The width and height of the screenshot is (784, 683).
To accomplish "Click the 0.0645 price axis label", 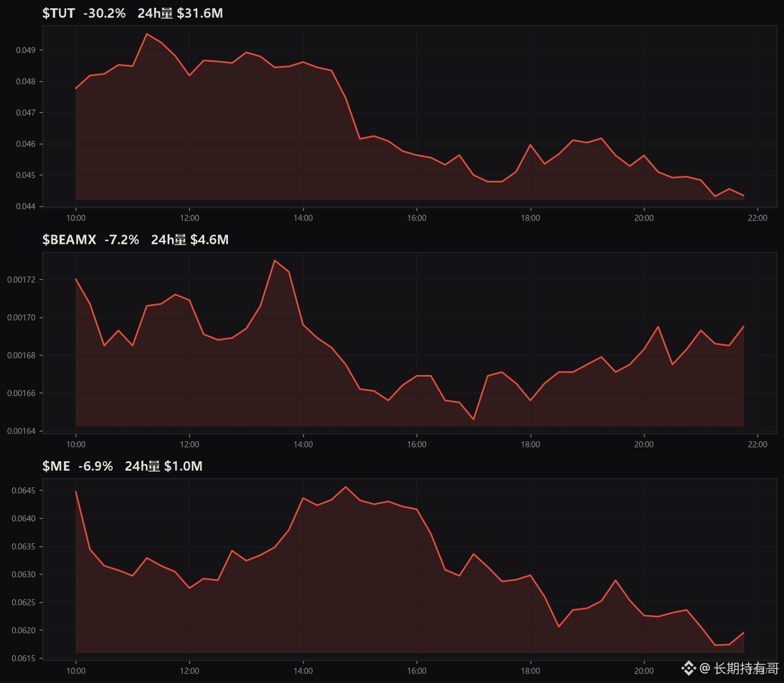I will point(23,491).
